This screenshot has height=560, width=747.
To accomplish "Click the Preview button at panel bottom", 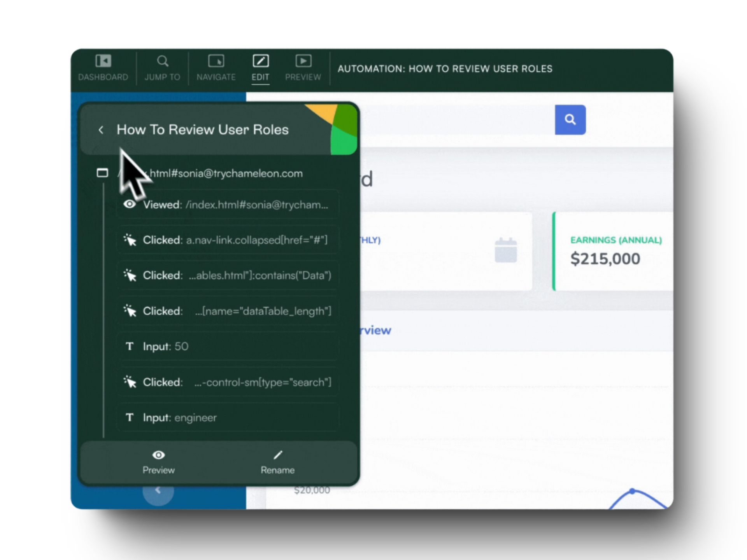I will 158,463.
